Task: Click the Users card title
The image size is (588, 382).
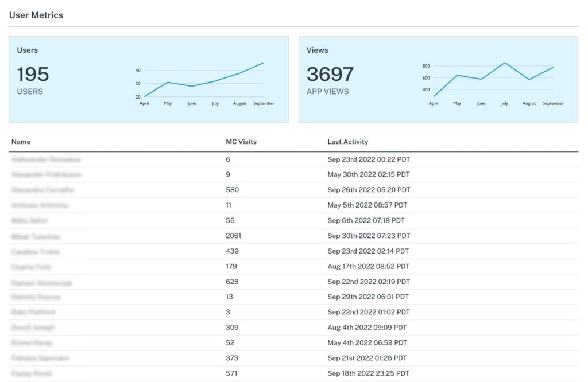Action: 28,50
